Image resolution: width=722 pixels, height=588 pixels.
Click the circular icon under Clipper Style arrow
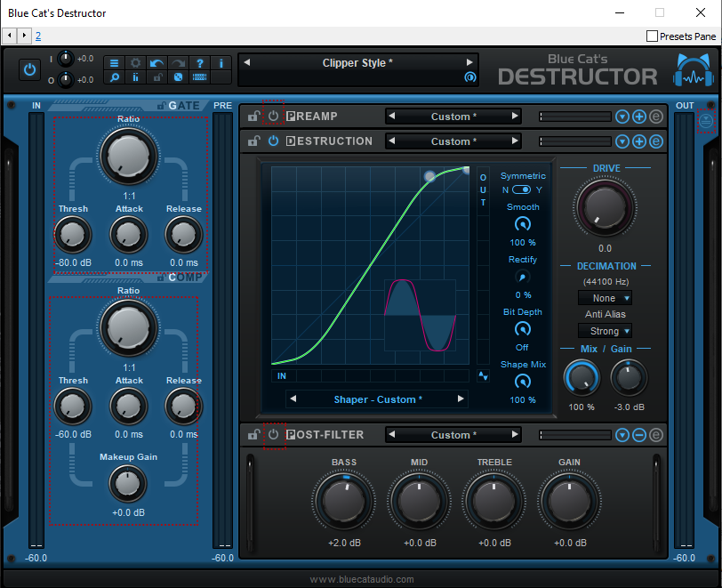469,77
